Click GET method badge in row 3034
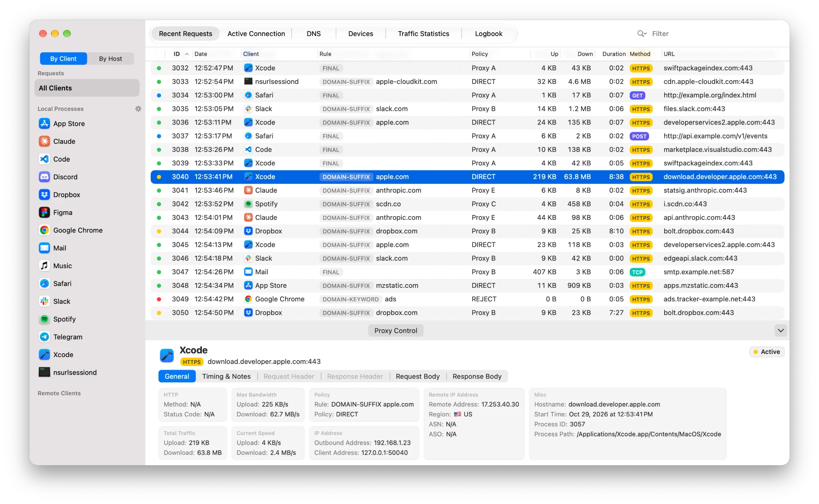 (637, 95)
